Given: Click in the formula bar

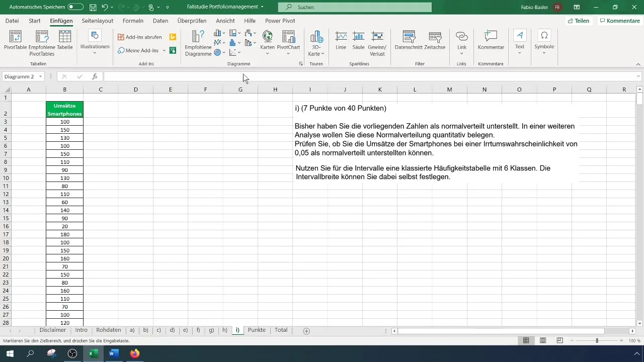Looking at the screenshot, I should click(370, 76).
